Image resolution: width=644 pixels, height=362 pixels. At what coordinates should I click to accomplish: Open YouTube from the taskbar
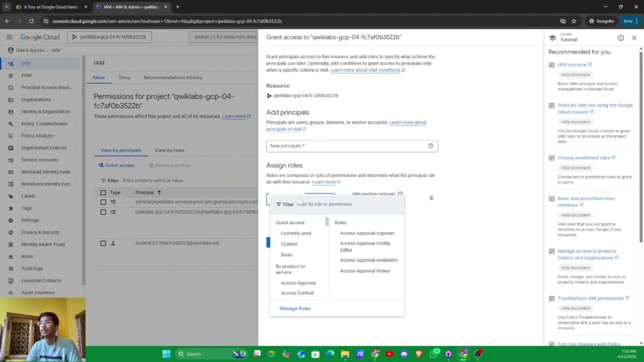coord(389,354)
